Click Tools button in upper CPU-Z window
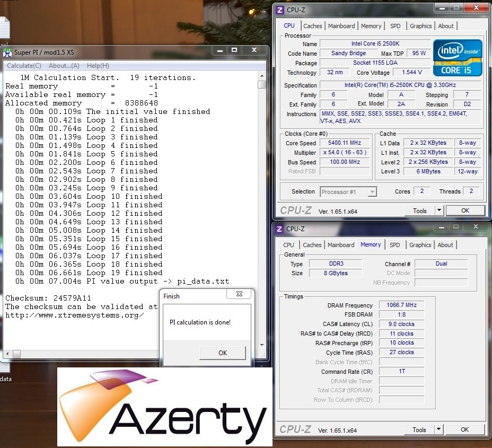Viewport: 492px width, 448px height. 419,210
